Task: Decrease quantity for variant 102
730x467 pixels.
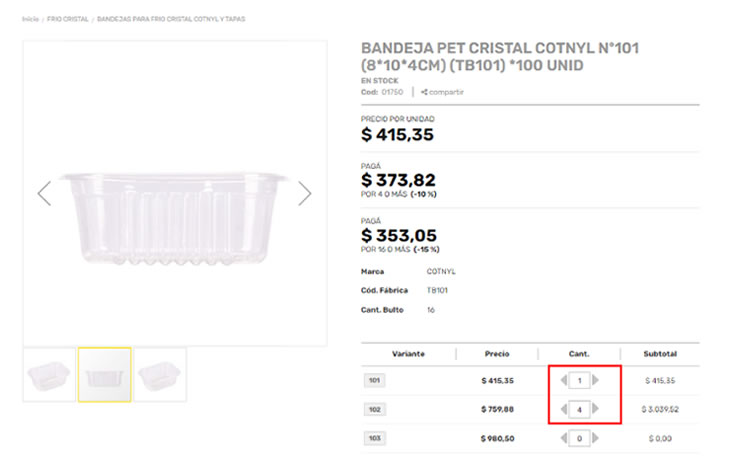Action: click(564, 409)
